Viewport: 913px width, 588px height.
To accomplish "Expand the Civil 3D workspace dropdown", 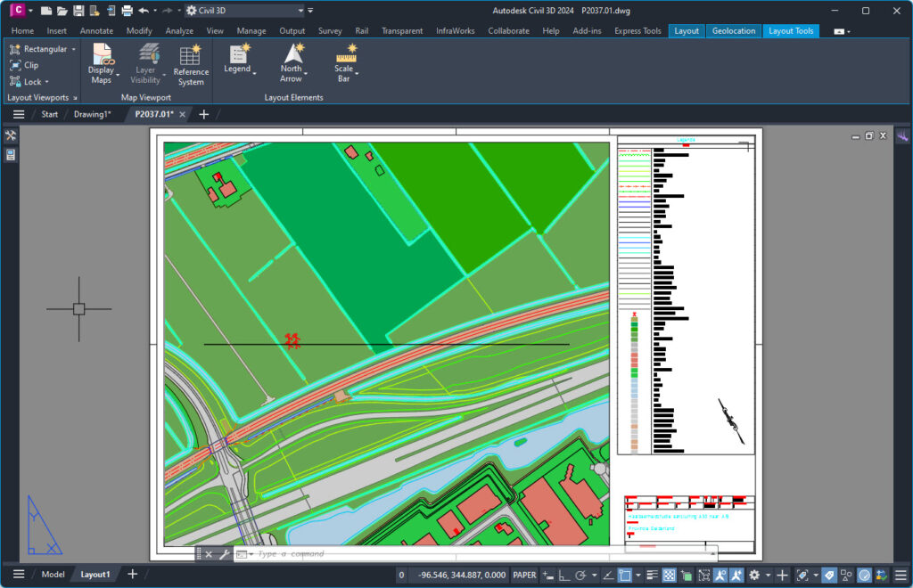I will coord(300,11).
